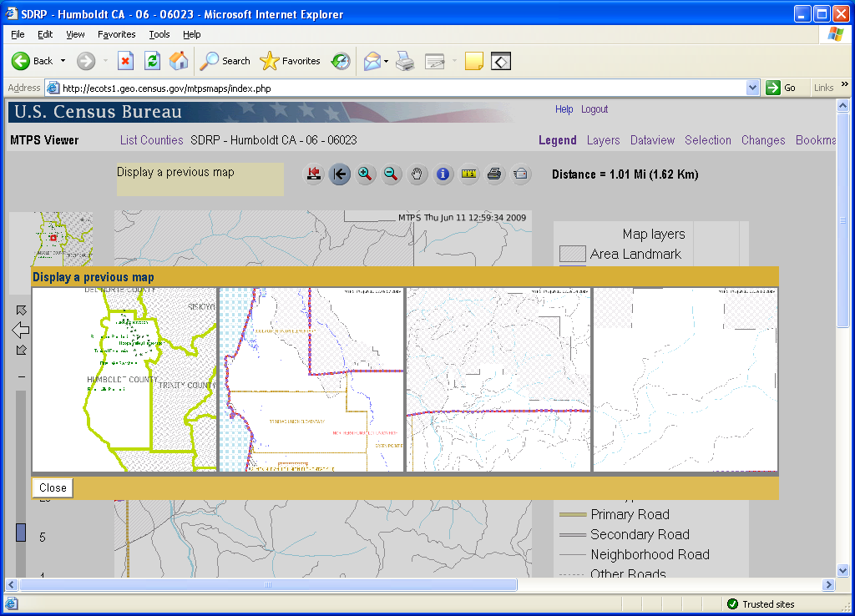Click the print map icon

494,174
